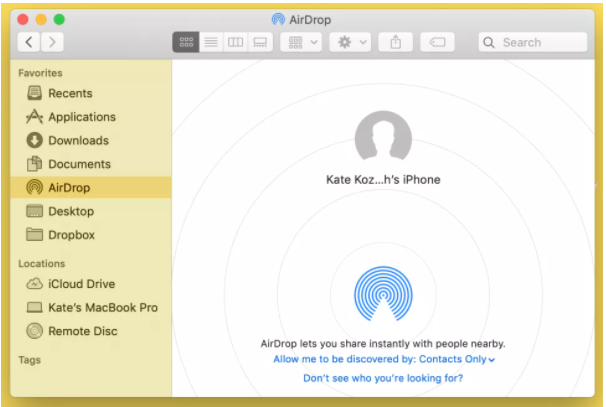This screenshot has width=606, height=407.
Task: Click the large blue AirDrop icon
Action: pos(383,294)
